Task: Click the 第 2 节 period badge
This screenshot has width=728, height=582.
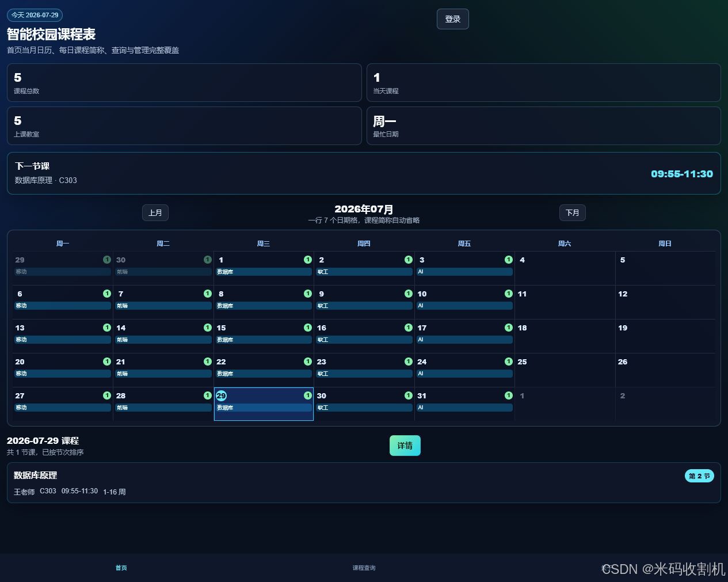Action: [699, 476]
